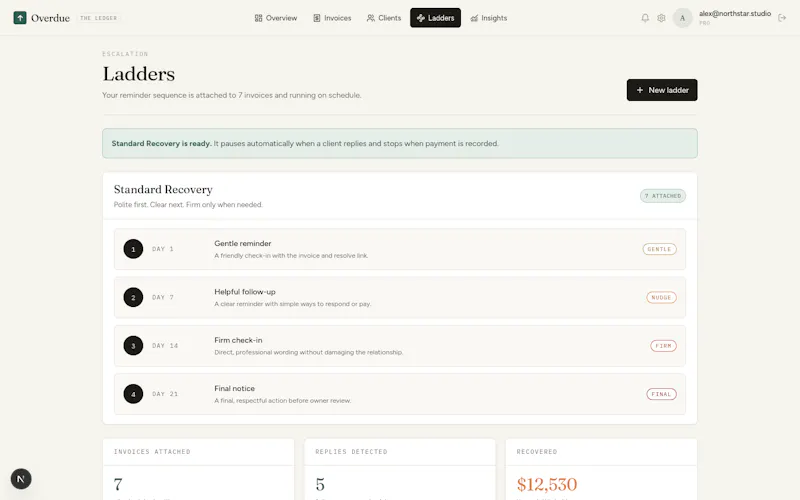Click the FIRM tag pill
The height and width of the screenshot is (500, 800).
663,346
